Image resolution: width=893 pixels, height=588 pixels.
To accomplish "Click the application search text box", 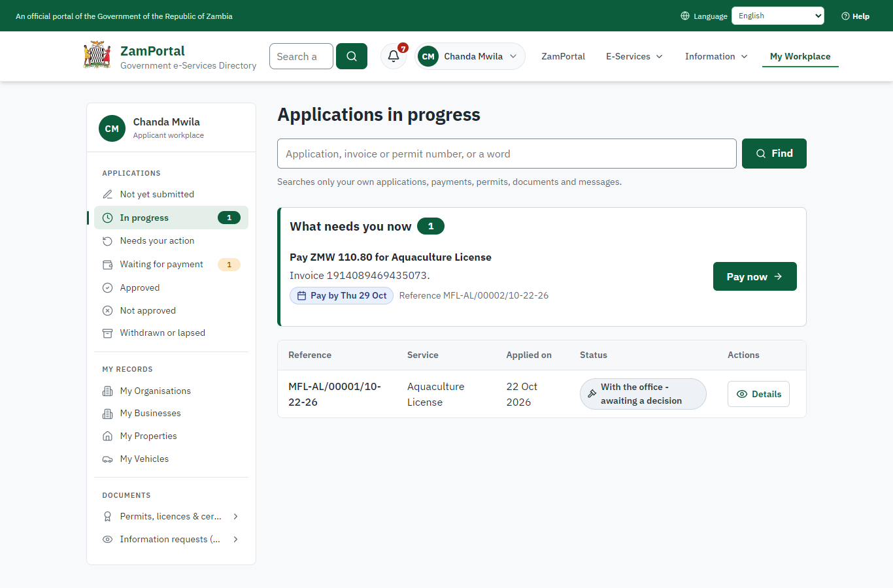I will pyautogui.click(x=507, y=154).
